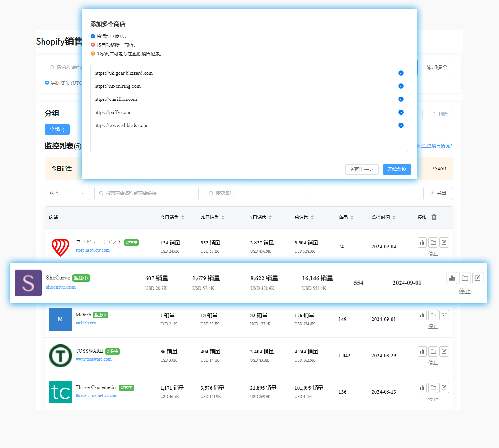Image resolution: width=499 pixels, height=448 pixels.
Task: Stop monitoring TOSSWARE via 停止
Action: click(x=433, y=363)
